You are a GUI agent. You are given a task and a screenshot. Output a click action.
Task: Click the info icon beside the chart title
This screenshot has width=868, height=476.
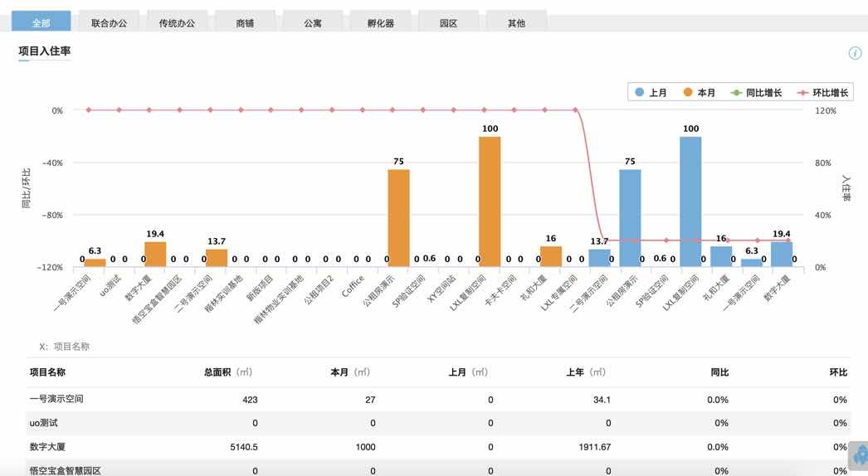(x=855, y=53)
